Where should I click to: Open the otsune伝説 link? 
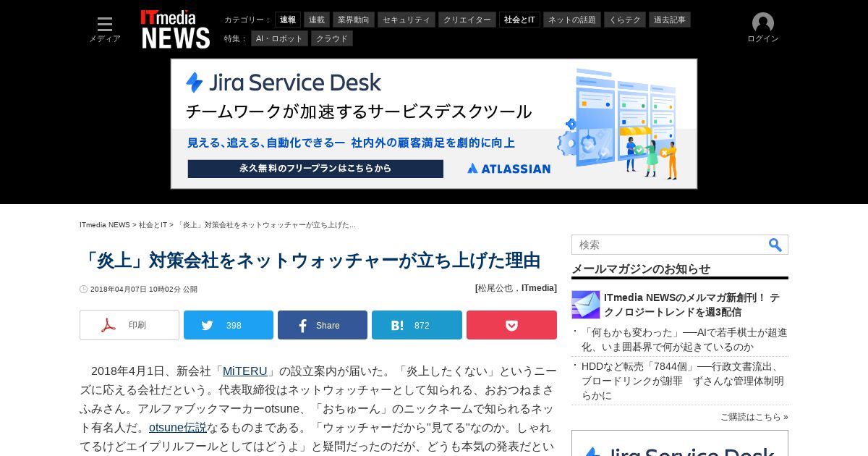pyautogui.click(x=178, y=428)
